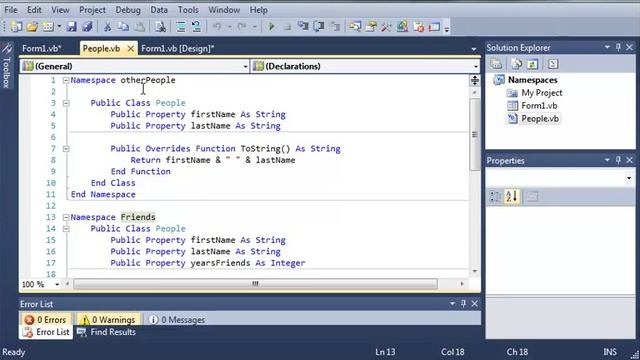Toggle auto-hide pin on Error List
Screen dimensions: 640x360
coord(463,303)
